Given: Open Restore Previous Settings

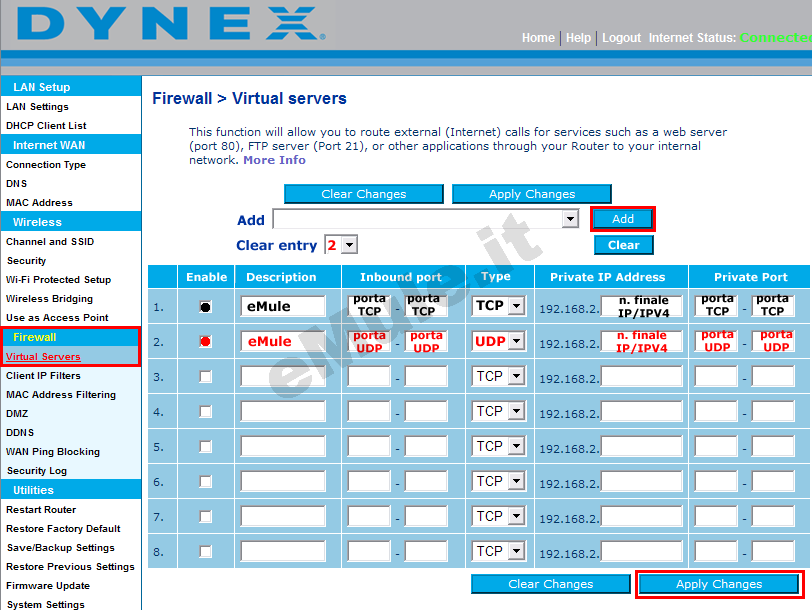Looking at the screenshot, I should point(70,567).
